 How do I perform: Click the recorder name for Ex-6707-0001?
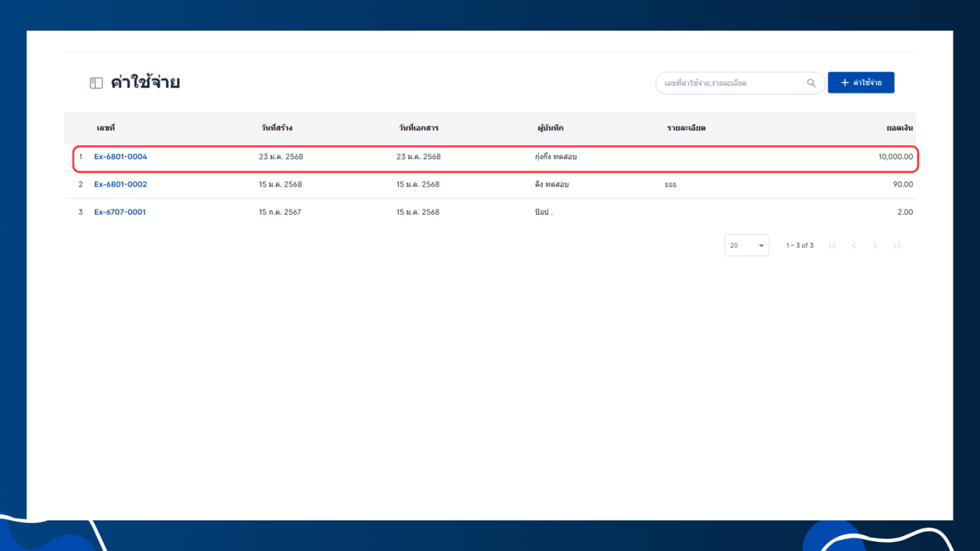point(543,212)
